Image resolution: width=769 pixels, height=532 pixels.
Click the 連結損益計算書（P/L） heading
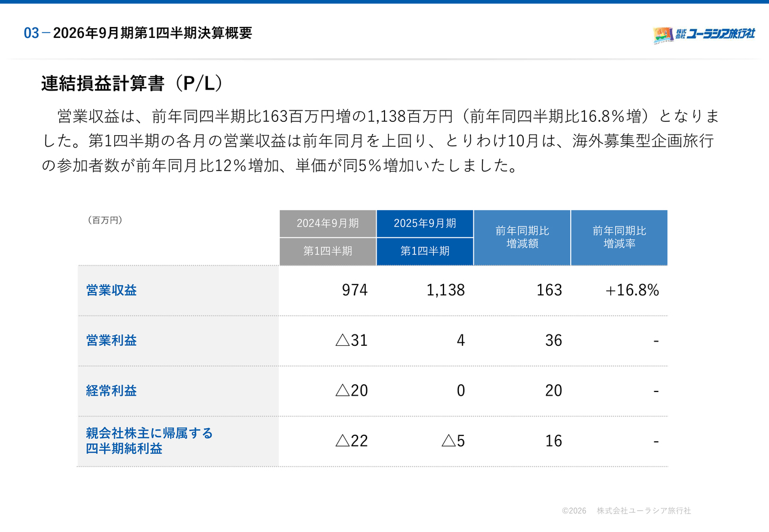pyautogui.click(x=132, y=84)
